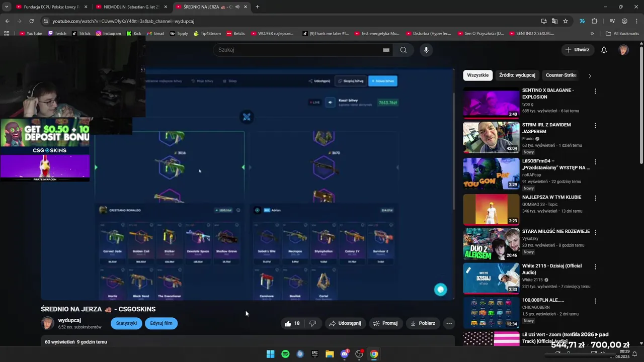Click the browser address bar URL
The image size is (644, 362).
point(123,21)
